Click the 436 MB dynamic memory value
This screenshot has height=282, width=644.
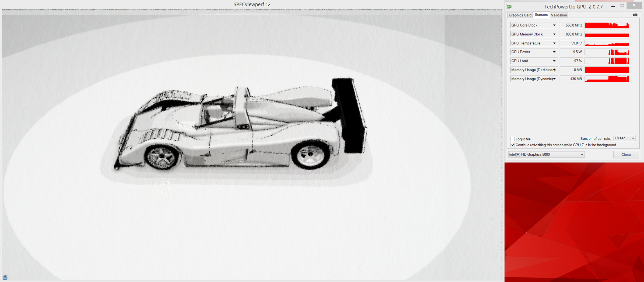pos(572,79)
